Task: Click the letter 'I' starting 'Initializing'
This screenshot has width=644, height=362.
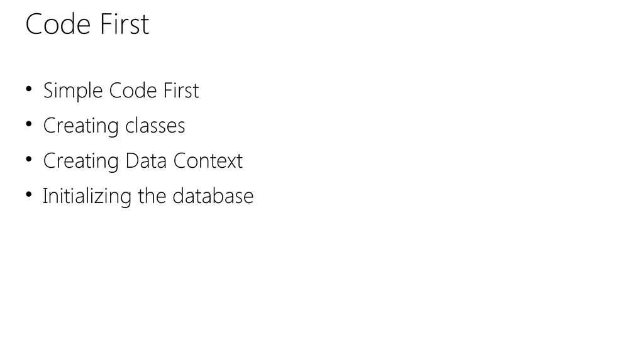Action: tap(45, 196)
